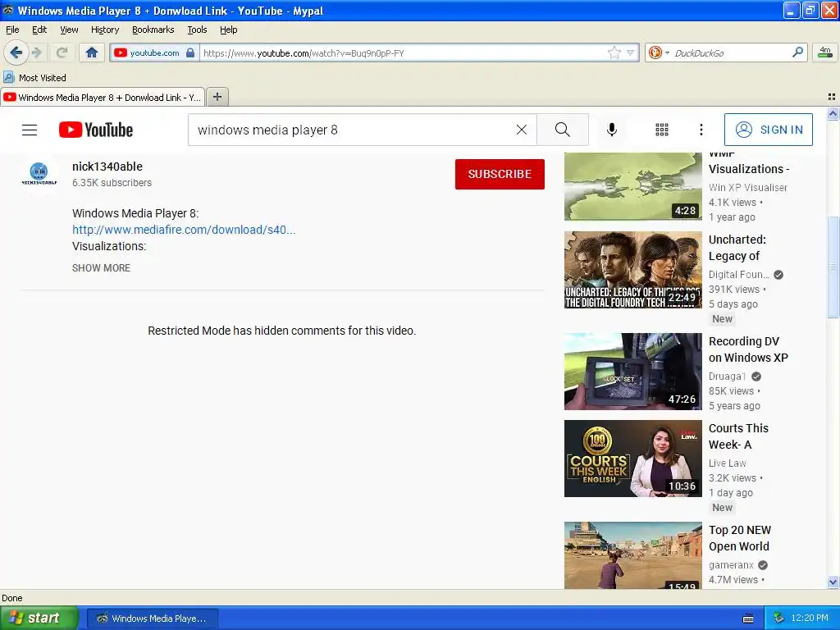The image size is (840, 630).
Task: Click the gameranx channel name
Action: click(731, 564)
